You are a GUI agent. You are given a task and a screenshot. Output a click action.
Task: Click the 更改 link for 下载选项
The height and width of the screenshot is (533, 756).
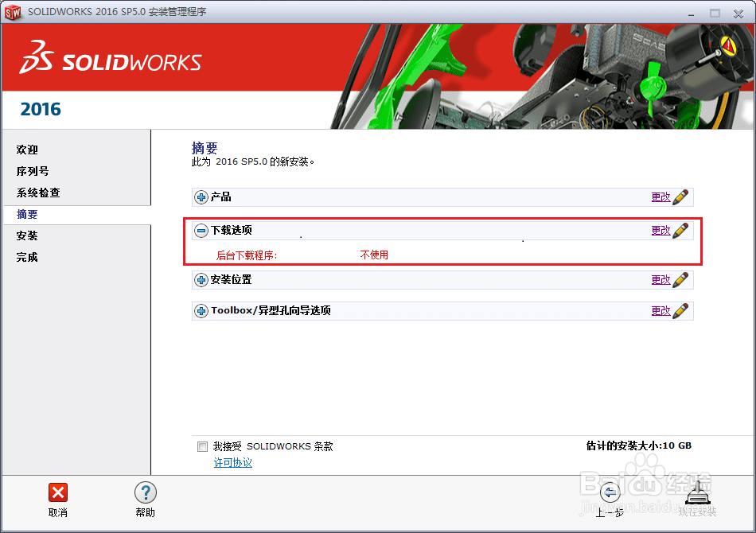661,231
